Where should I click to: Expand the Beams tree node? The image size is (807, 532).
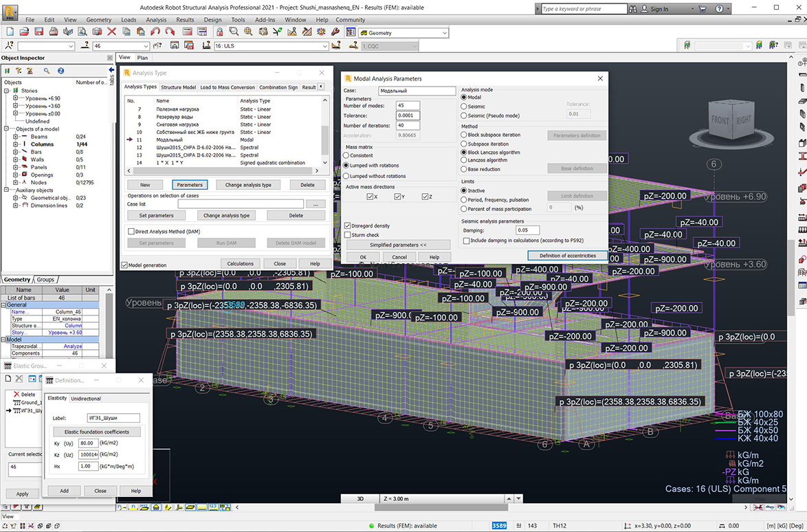coord(15,137)
